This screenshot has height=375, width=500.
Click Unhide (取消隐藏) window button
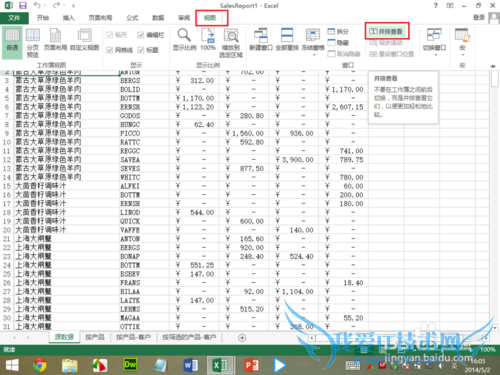(344, 54)
